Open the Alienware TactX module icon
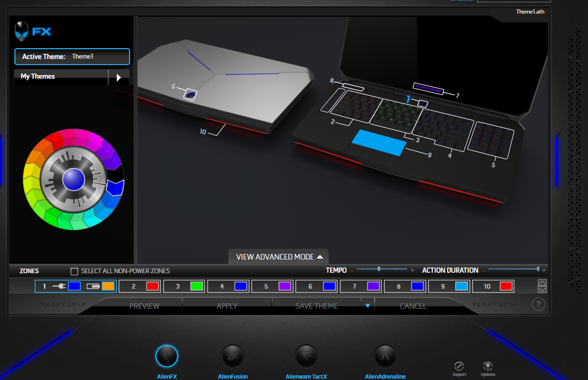This screenshot has width=588, height=380. (306, 357)
